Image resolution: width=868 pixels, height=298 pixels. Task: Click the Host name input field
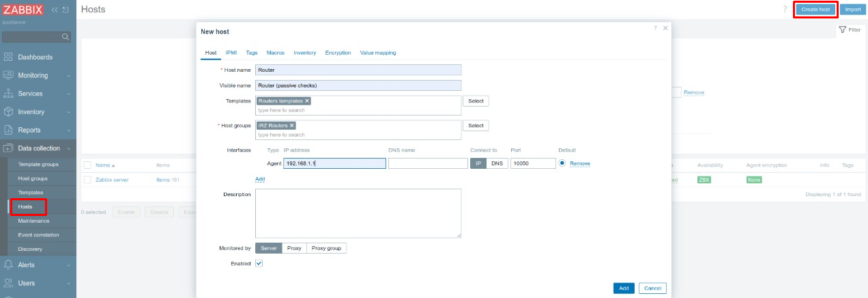pos(358,70)
